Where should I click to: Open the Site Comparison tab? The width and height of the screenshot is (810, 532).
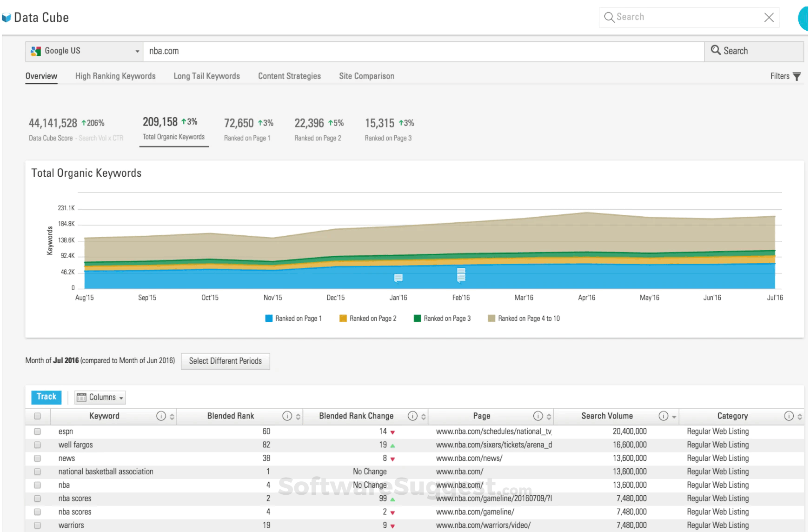click(x=366, y=76)
